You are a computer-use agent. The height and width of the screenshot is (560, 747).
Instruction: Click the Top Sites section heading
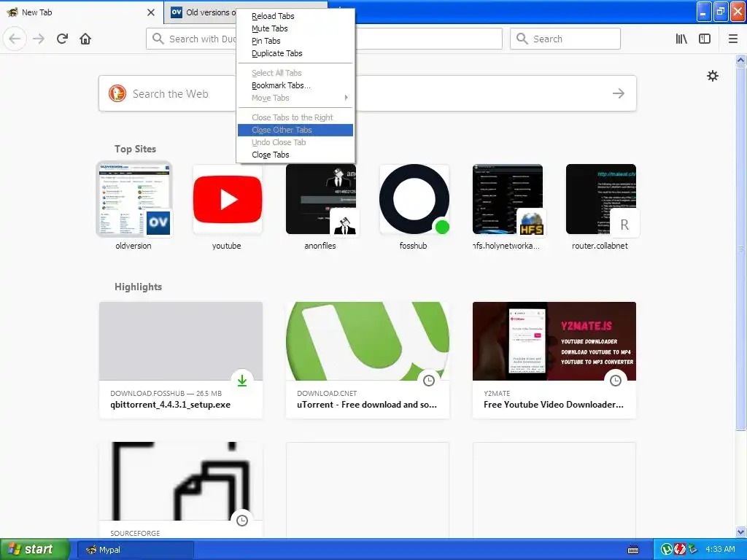click(135, 149)
